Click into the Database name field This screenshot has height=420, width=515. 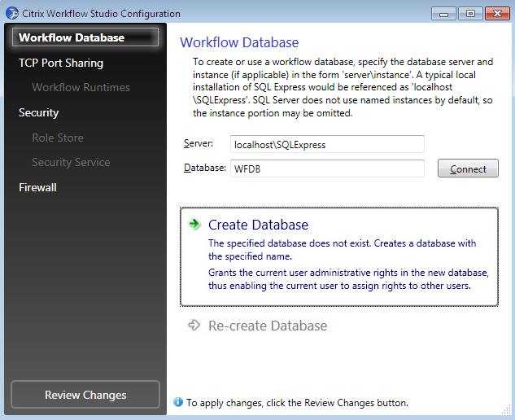coord(327,168)
